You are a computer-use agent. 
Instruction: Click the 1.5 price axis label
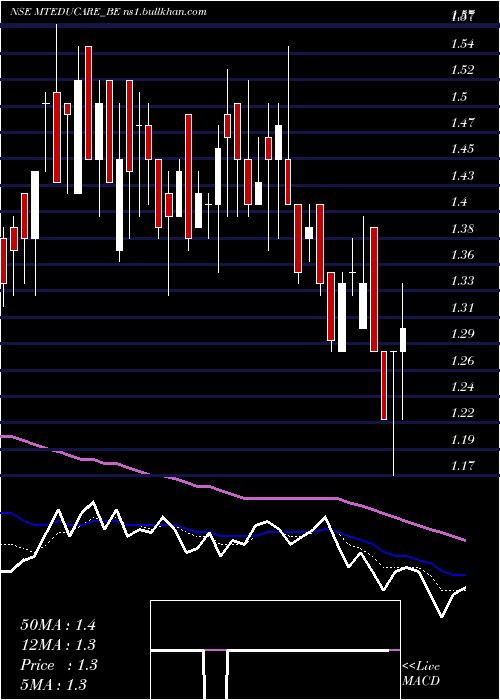click(459, 97)
